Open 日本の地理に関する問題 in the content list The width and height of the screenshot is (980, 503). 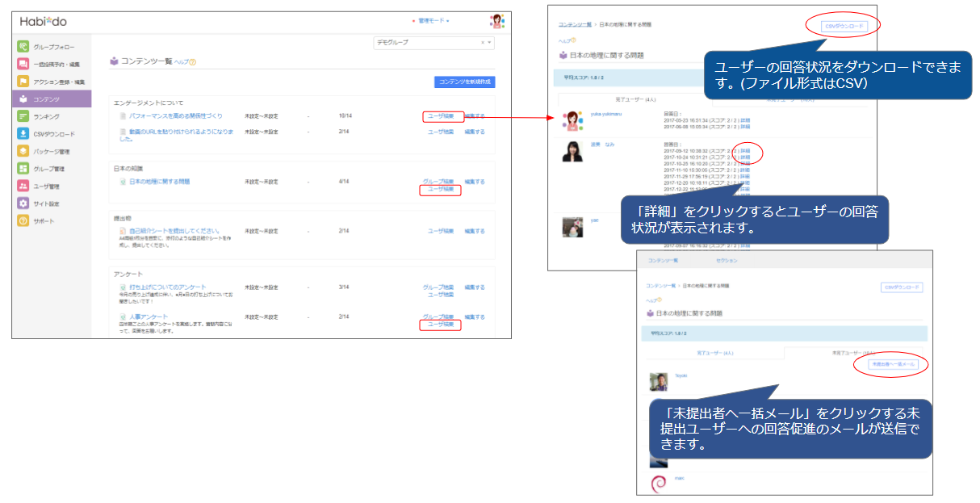pos(159,182)
